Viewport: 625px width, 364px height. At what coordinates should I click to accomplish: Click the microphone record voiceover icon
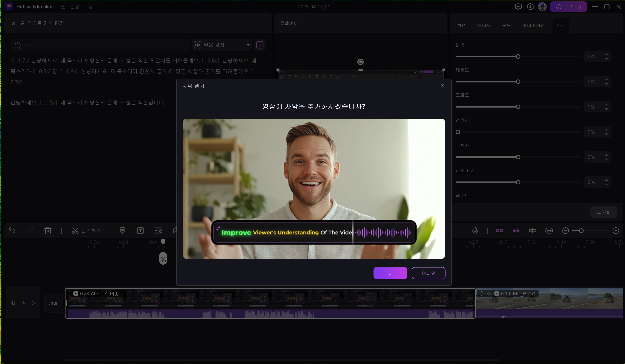(x=475, y=230)
